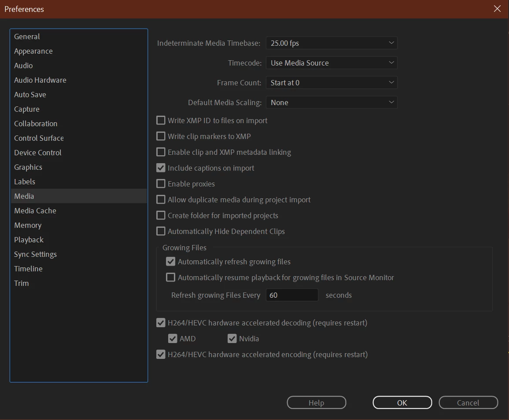509x420 pixels.
Task: Select the Media category
Action: pos(79,196)
